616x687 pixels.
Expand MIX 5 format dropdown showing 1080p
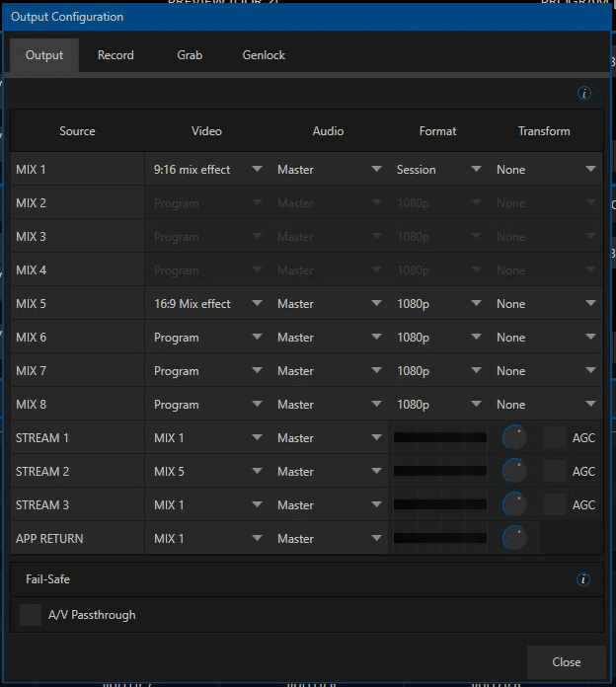coord(438,304)
